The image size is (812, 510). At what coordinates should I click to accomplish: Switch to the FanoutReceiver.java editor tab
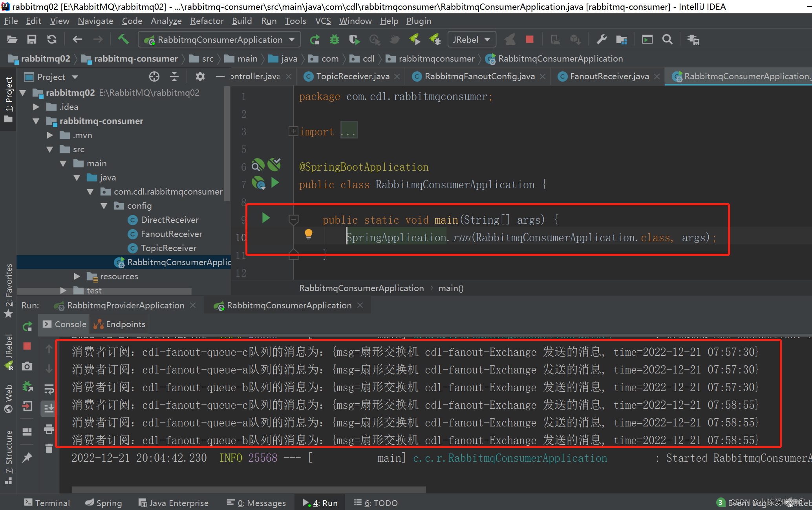[609, 76]
